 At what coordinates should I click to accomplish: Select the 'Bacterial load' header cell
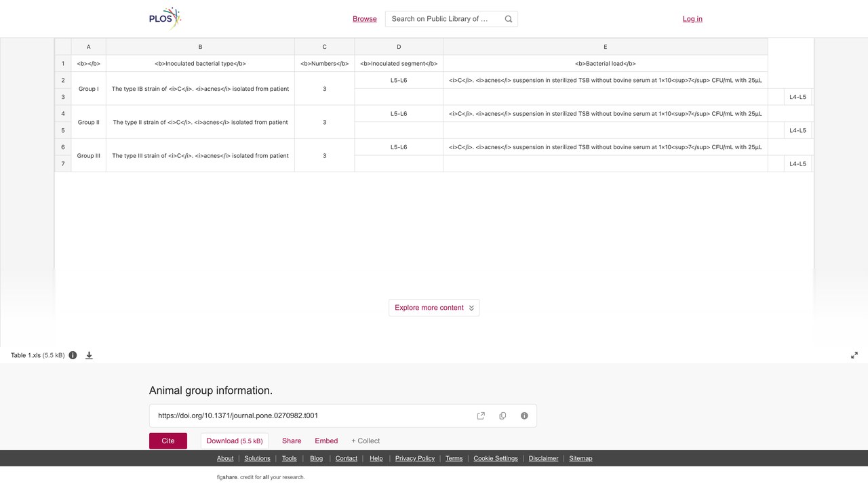(x=606, y=64)
